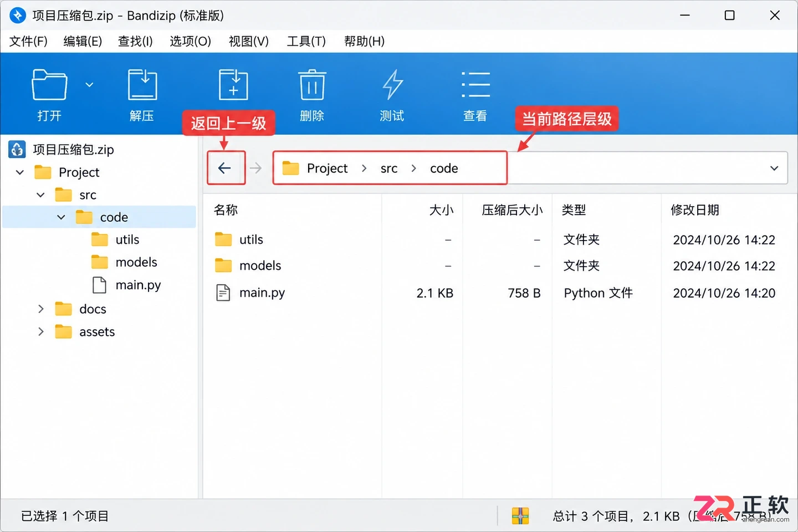Open an archive with the 打开 toolbar icon

pos(49,85)
